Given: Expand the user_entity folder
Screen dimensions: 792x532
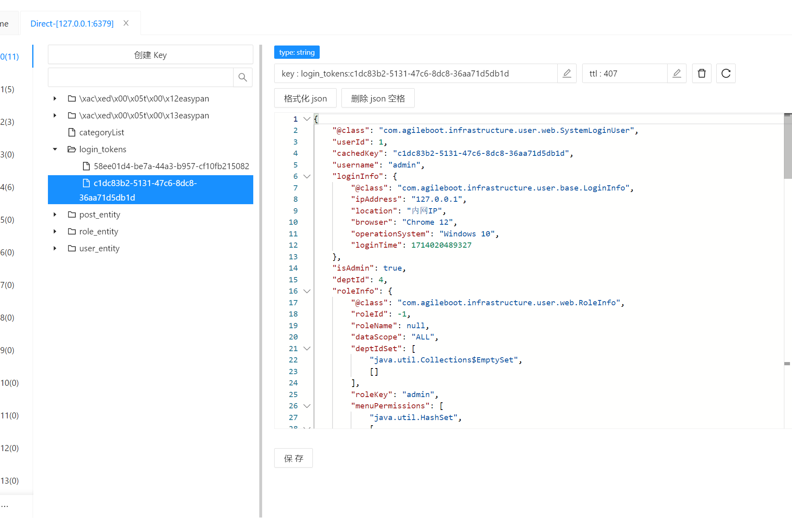Looking at the screenshot, I should [55, 248].
